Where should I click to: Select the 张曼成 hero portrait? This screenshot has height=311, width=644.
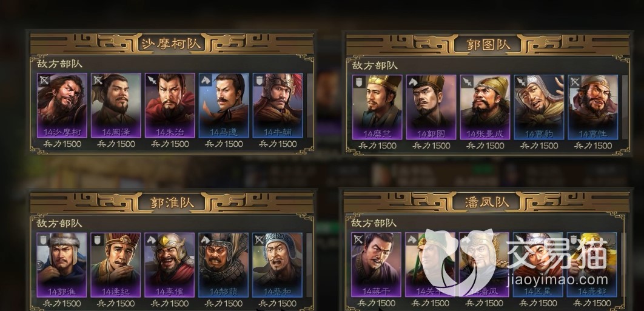click(485, 107)
